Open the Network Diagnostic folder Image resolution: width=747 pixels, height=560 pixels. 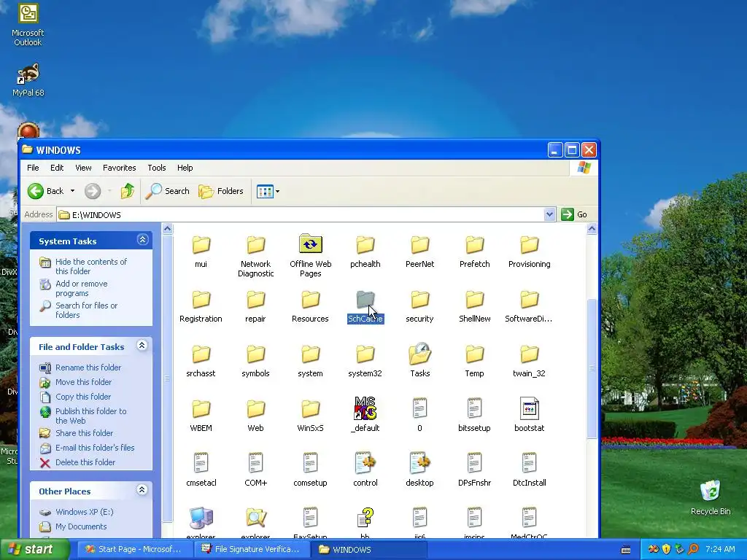[x=255, y=256]
